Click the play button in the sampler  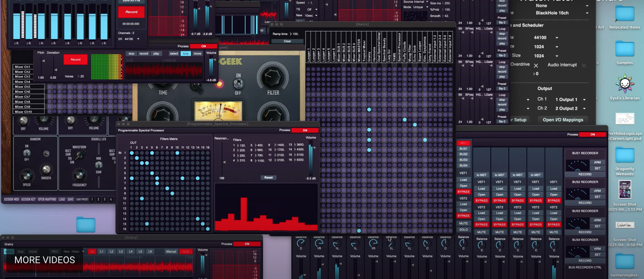pyautogui.click(x=156, y=53)
